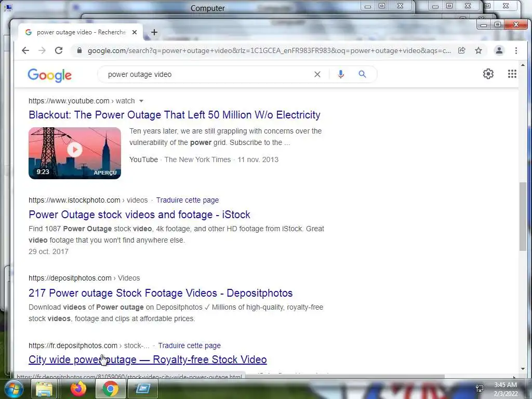Click the '29 oct. 2017' date text
This screenshot has height=399, width=532.
coord(48,252)
